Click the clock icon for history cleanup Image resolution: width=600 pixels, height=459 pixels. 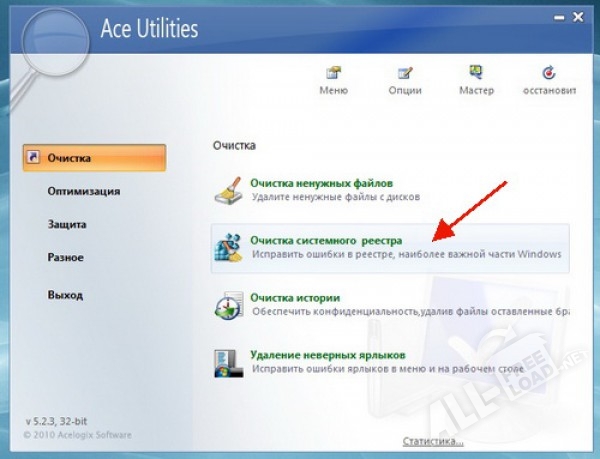(x=230, y=304)
